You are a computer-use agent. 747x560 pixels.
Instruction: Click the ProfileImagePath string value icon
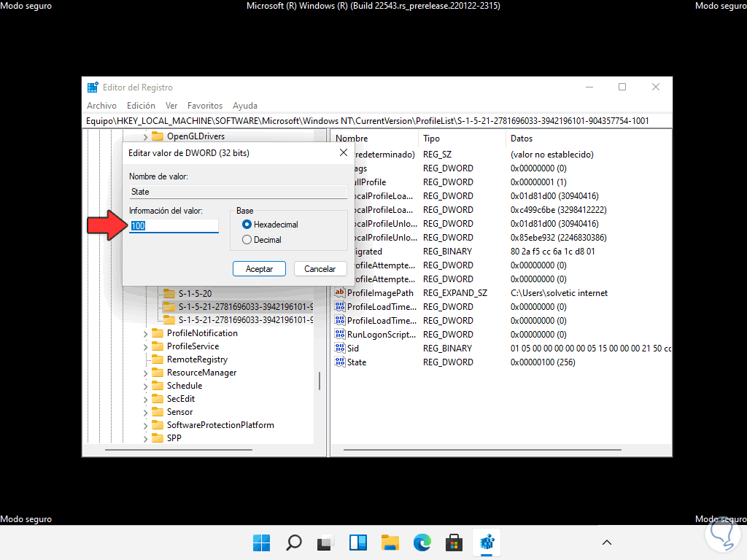point(340,293)
